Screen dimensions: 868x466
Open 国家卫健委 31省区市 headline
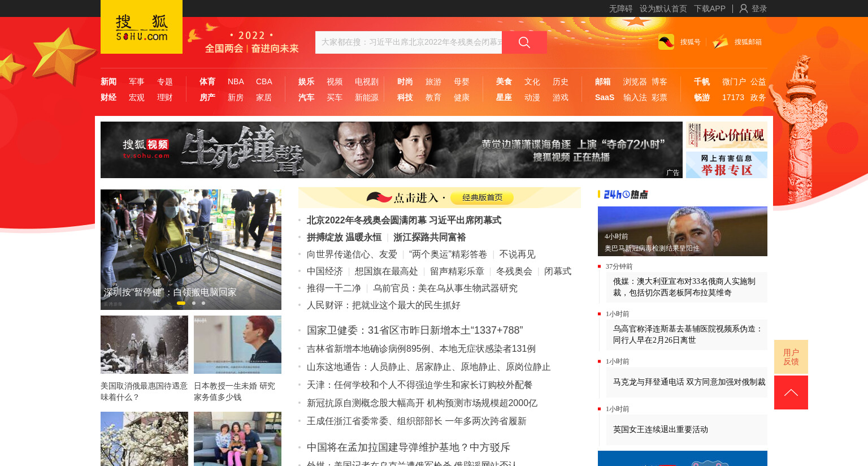415,330
